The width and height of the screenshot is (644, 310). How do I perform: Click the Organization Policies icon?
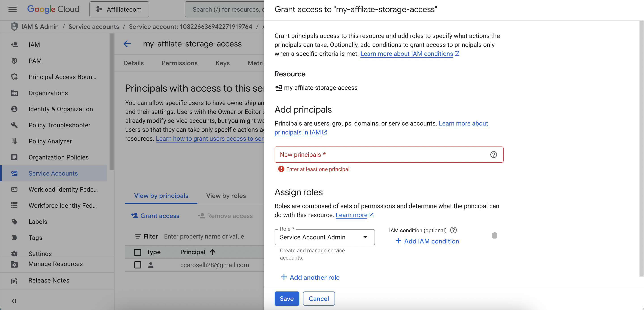click(x=14, y=157)
